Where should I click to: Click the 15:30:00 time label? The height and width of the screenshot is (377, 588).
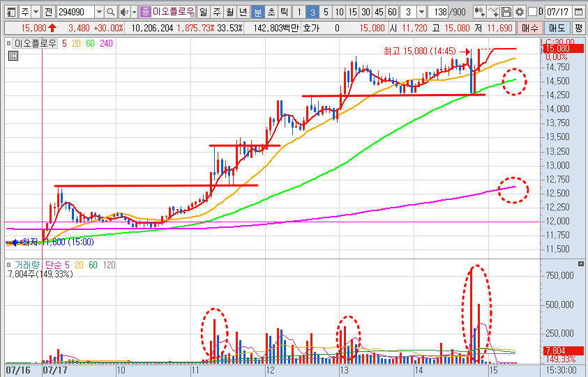[561, 370]
